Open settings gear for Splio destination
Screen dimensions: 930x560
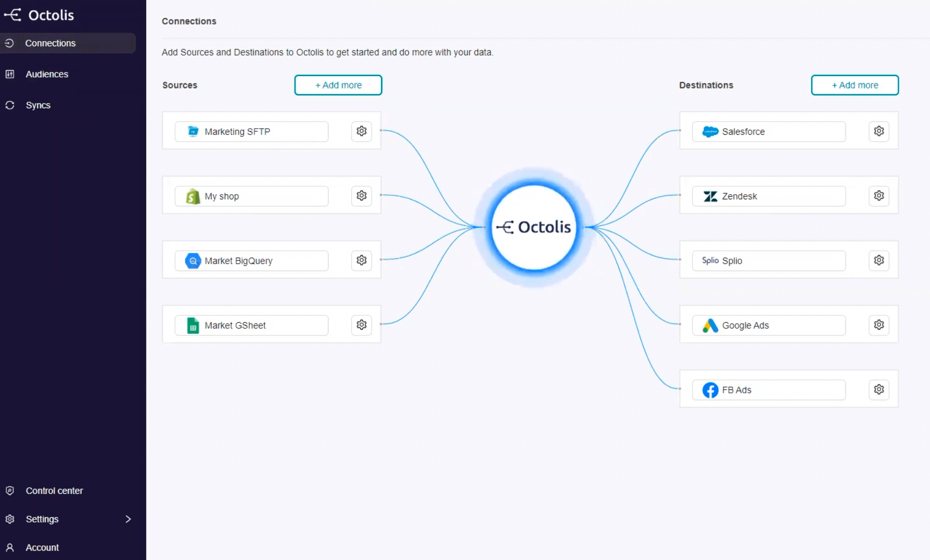click(x=879, y=260)
